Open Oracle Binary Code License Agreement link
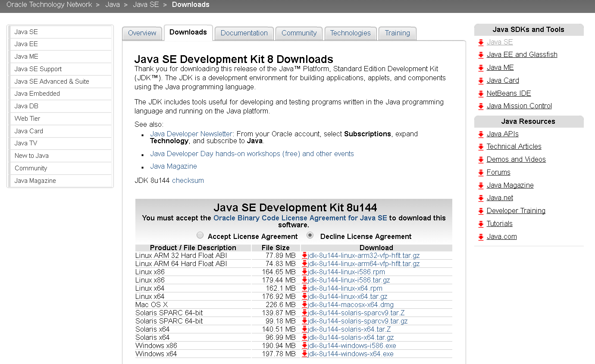 click(x=300, y=218)
